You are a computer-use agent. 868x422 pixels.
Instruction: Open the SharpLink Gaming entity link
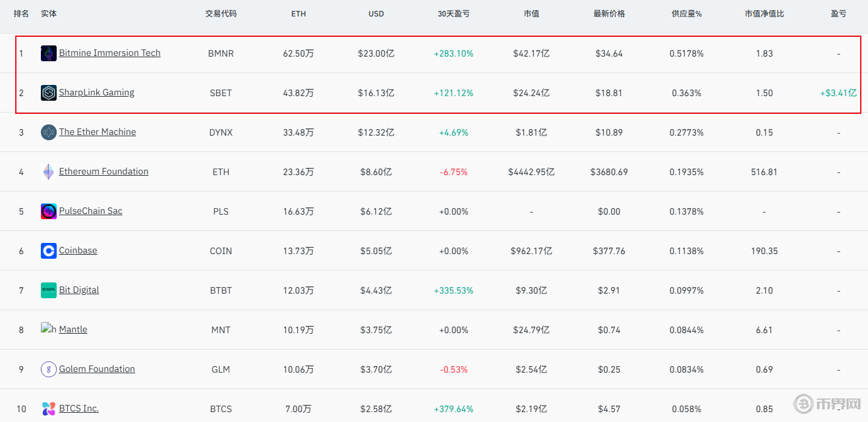[96, 92]
